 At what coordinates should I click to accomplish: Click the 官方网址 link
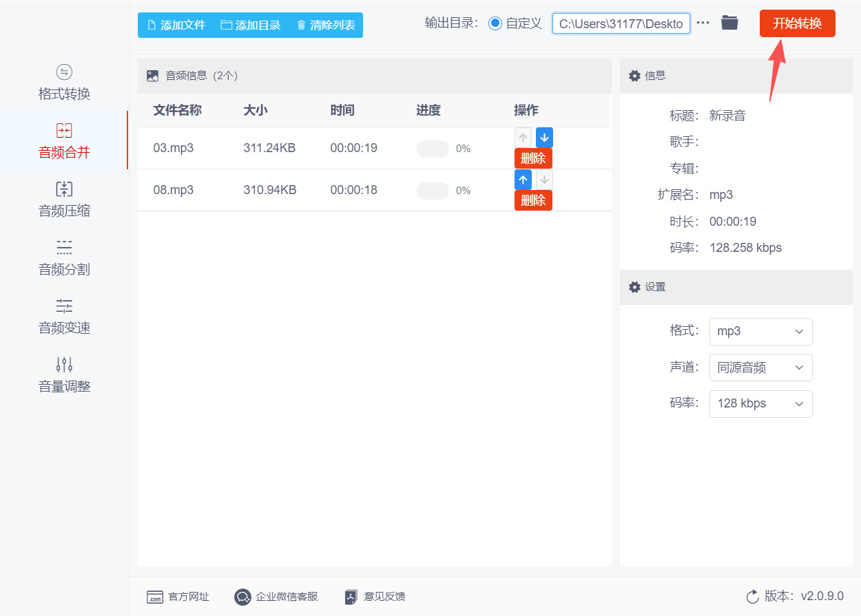(x=178, y=597)
